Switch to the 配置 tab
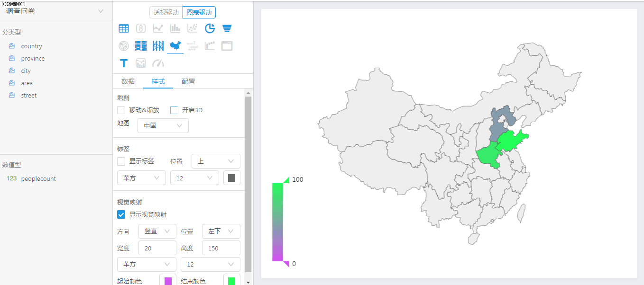 (188, 81)
